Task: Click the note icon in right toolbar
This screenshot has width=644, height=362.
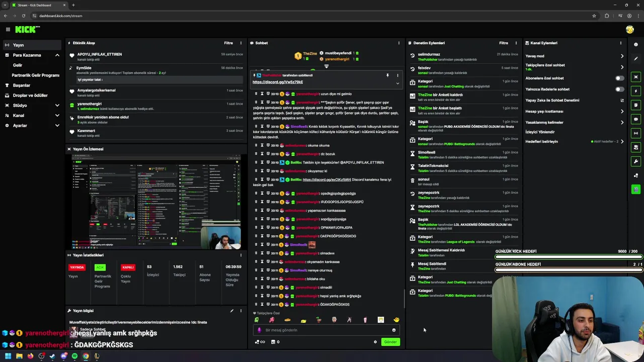Action: point(636,105)
